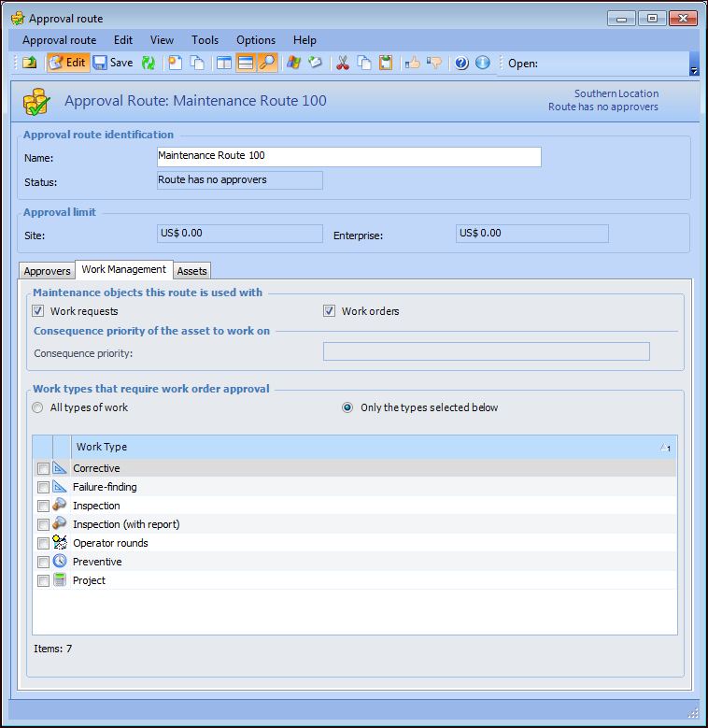Viewport: 708px width, 728px height.
Task: Check the Inspection work type box
Action: tap(43, 506)
